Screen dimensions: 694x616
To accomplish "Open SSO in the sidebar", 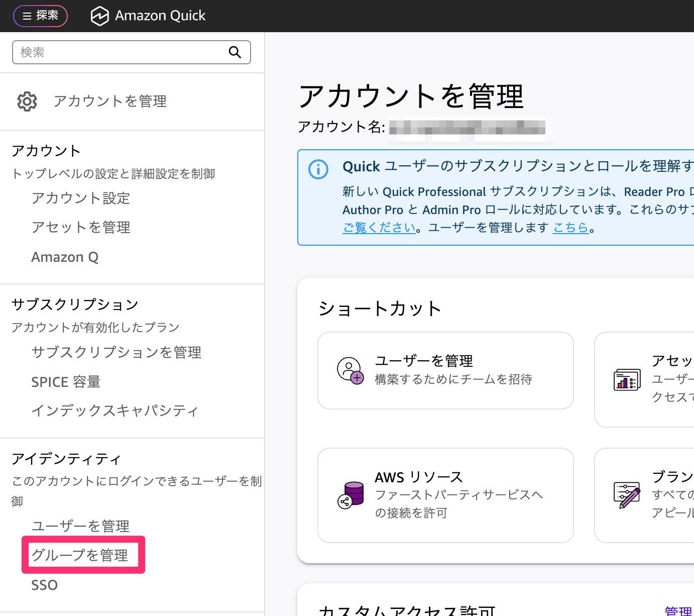I will (45, 585).
